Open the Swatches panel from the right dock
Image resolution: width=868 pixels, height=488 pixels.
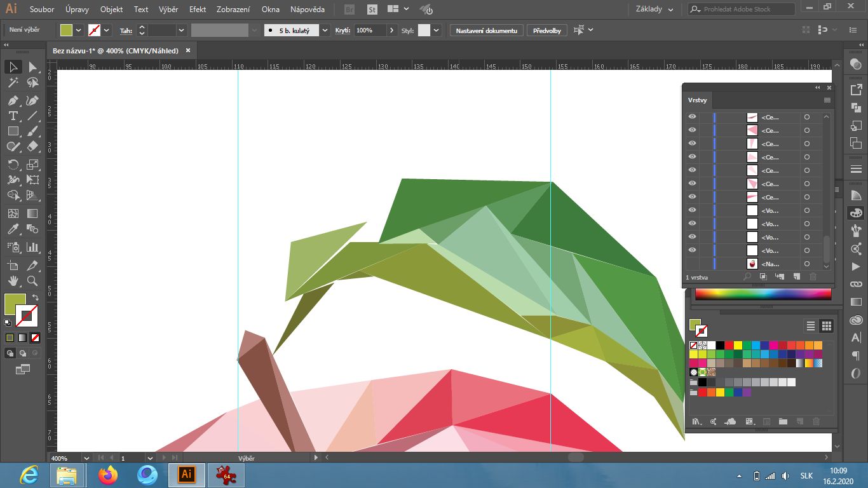(855, 213)
